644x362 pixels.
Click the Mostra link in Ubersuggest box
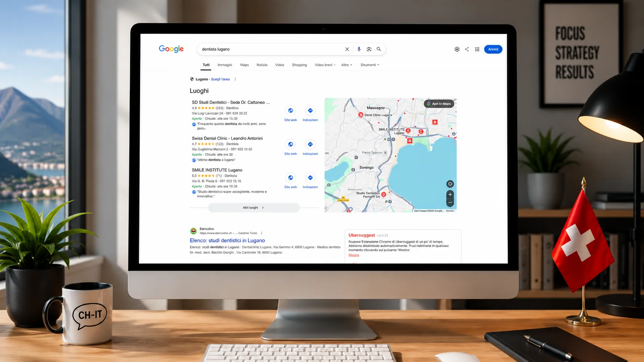click(x=354, y=255)
